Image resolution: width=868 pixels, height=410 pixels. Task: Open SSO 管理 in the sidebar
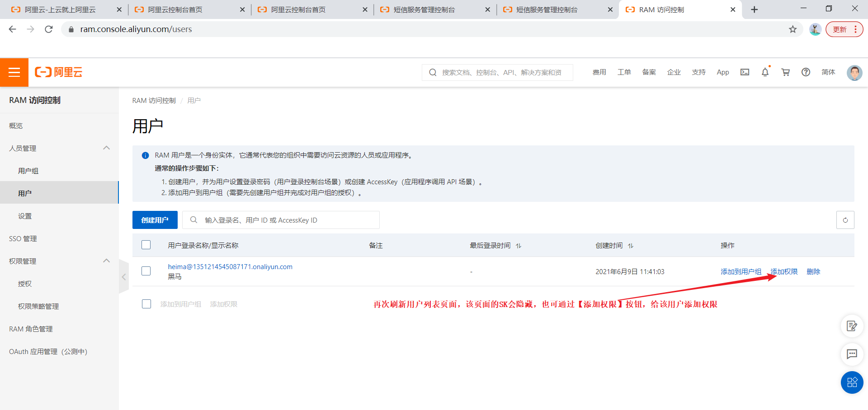[x=23, y=238]
